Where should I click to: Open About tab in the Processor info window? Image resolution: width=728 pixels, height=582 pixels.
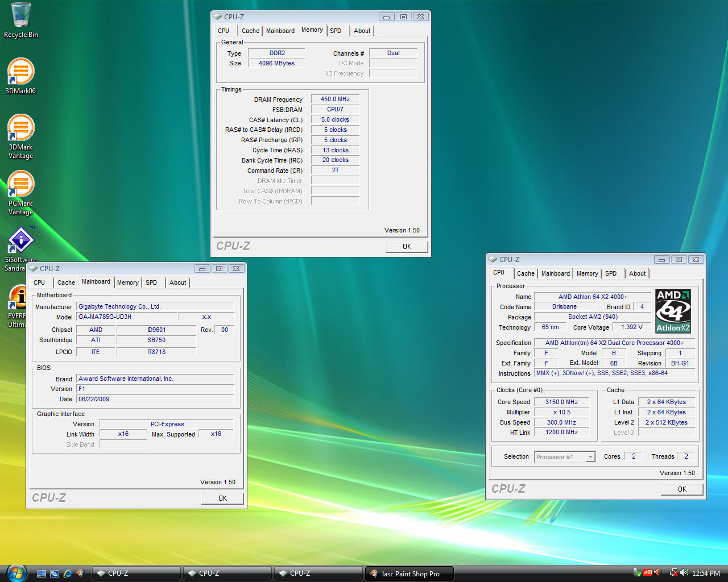coord(637,273)
